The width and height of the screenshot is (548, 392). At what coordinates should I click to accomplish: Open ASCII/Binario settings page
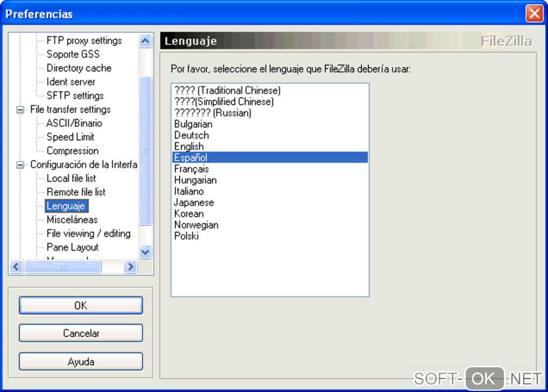click(74, 123)
